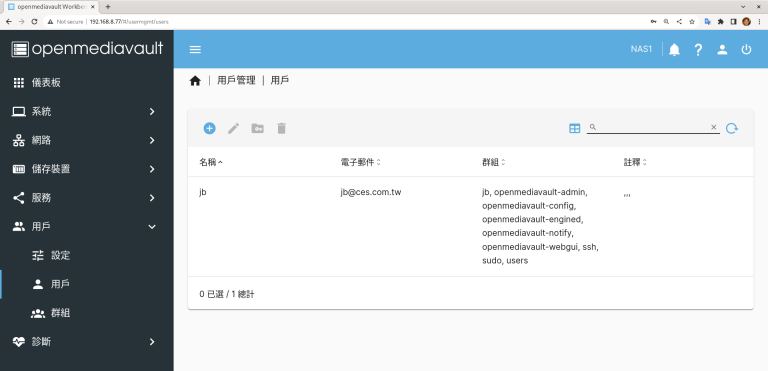Click the browser reload button
768x371 pixels.
34,22
